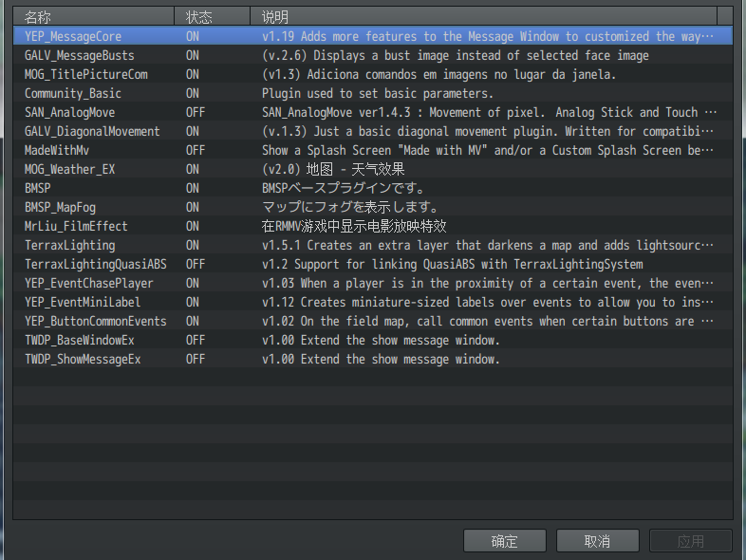
Task: Click the 确定 confirm button
Action: [x=505, y=541]
